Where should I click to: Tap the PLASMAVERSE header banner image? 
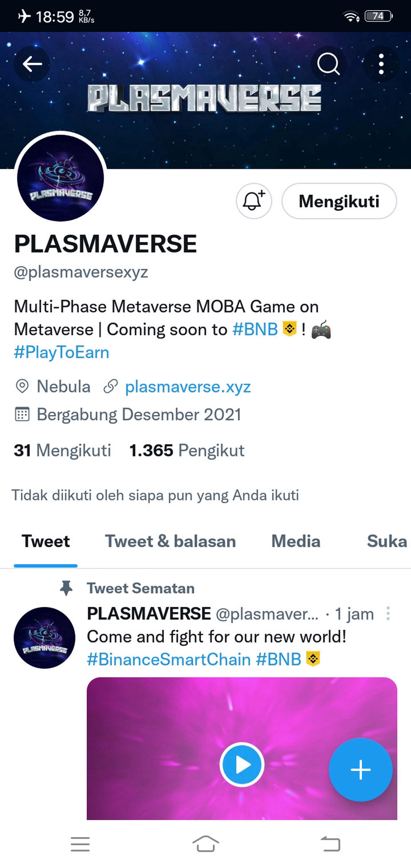(x=205, y=100)
